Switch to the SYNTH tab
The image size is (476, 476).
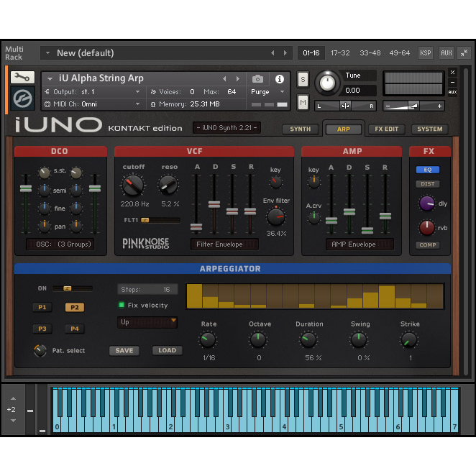click(301, 129)
